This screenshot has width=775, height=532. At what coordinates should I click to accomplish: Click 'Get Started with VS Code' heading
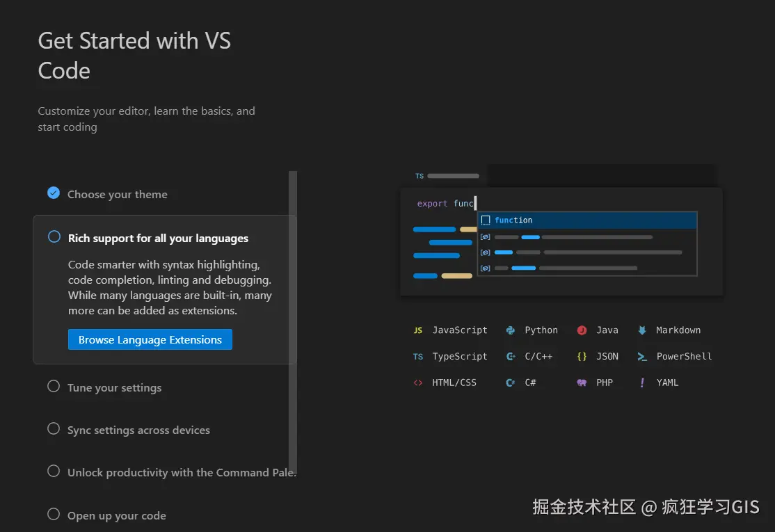134,56
